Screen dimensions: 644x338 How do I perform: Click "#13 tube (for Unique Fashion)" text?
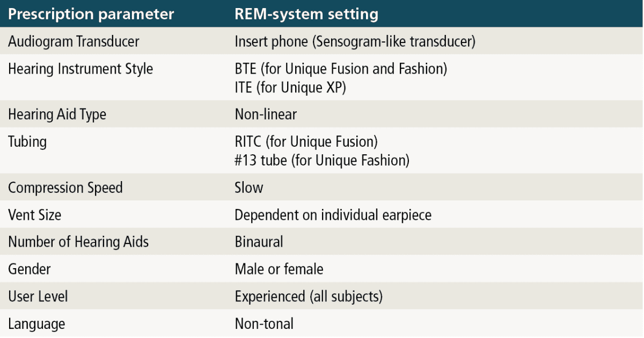pos(321,160)
